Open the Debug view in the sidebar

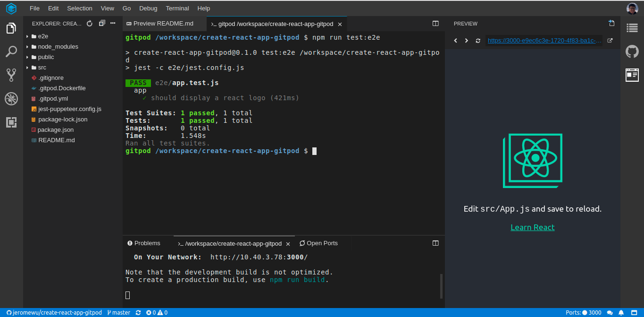tap(11, 98)
